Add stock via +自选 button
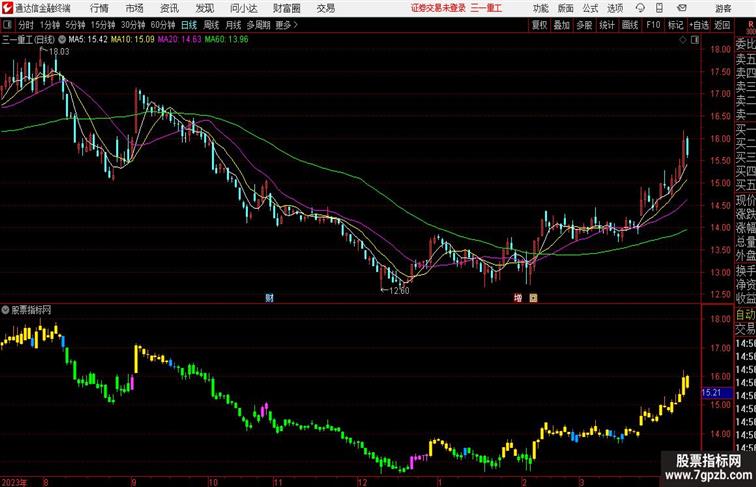This screenshot has width=756, height=487. click(699, 25)
